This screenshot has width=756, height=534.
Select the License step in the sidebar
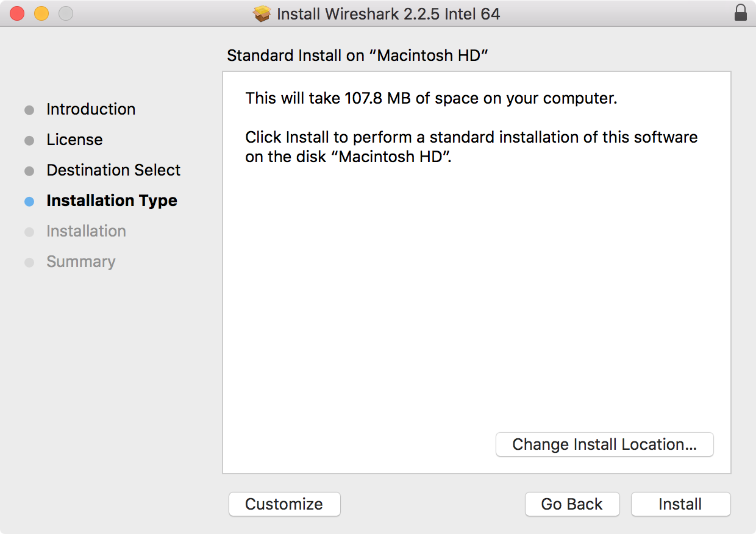(74, 140)
